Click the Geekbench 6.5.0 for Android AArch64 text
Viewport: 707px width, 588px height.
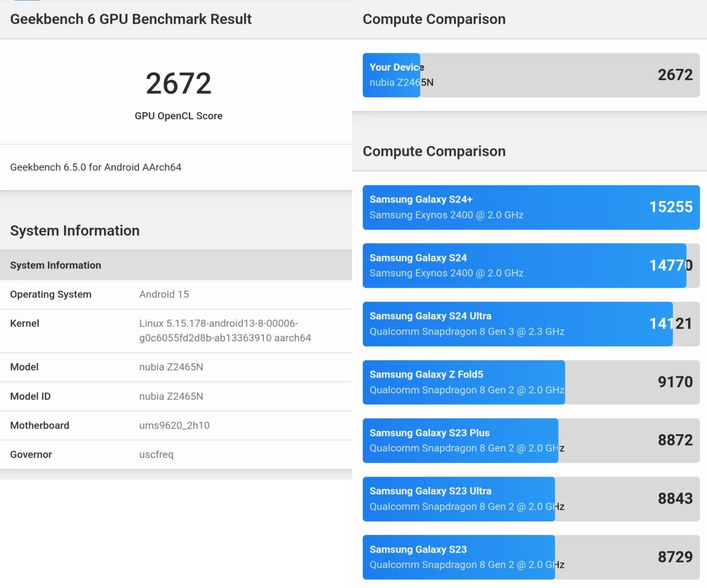[96, 167]
